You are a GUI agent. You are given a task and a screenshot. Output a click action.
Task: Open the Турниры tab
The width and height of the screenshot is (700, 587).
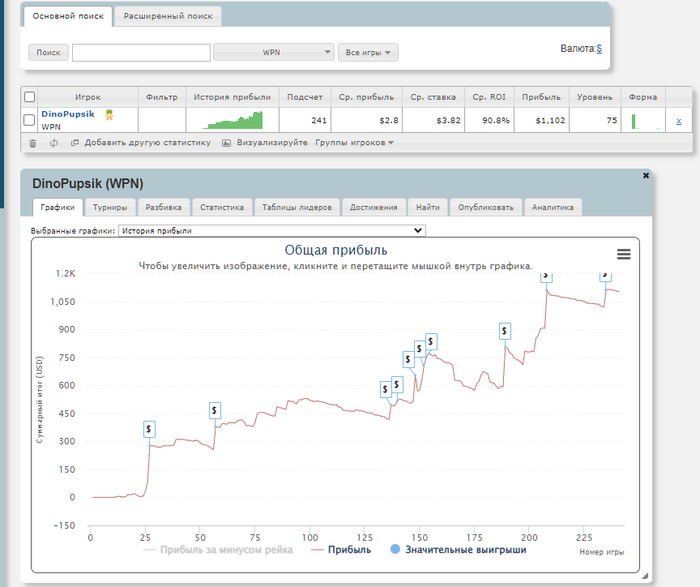tap(110, 207)
